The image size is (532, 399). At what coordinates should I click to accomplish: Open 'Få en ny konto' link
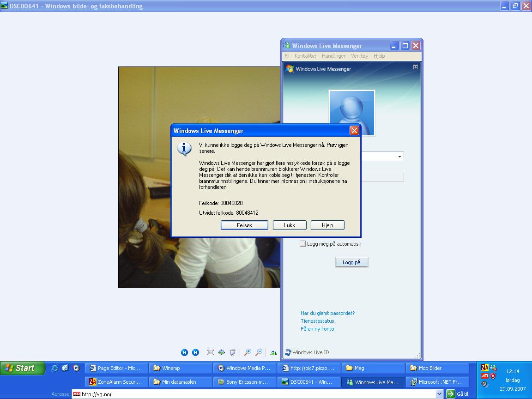317,329
